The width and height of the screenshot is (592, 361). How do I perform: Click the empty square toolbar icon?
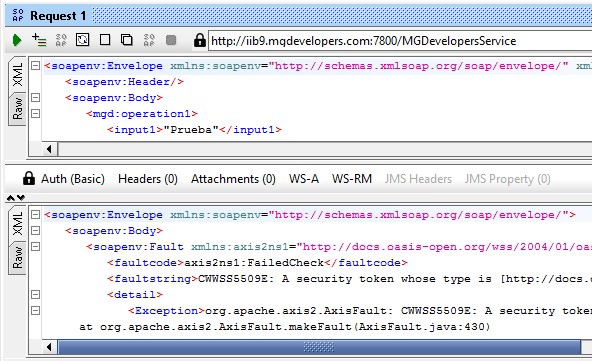(x=105, y=40)
